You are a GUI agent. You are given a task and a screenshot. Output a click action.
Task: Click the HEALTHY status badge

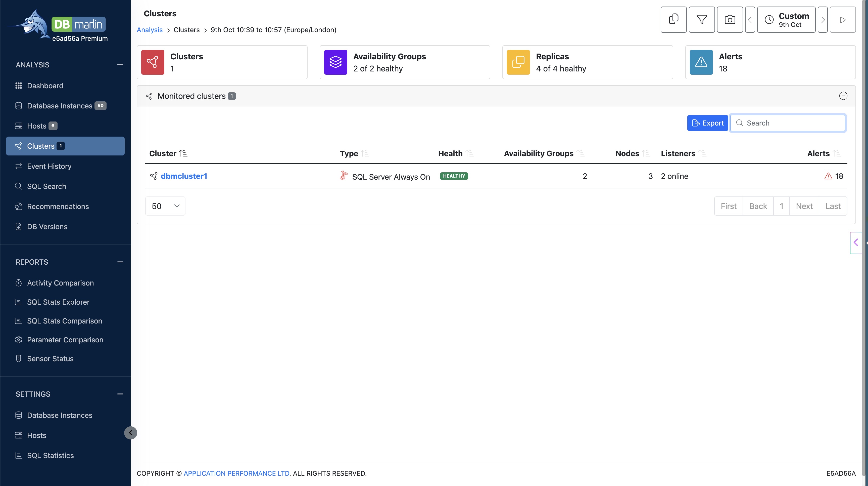[454, 176]
